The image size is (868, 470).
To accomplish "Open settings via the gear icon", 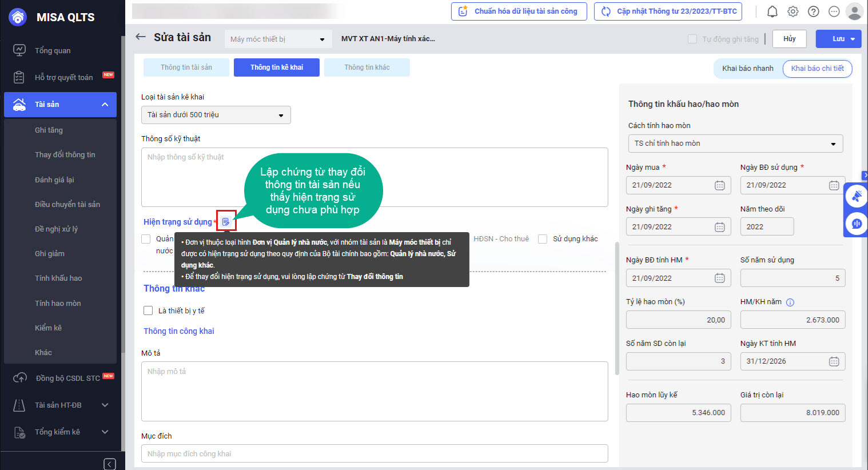I will coord(793,11).
